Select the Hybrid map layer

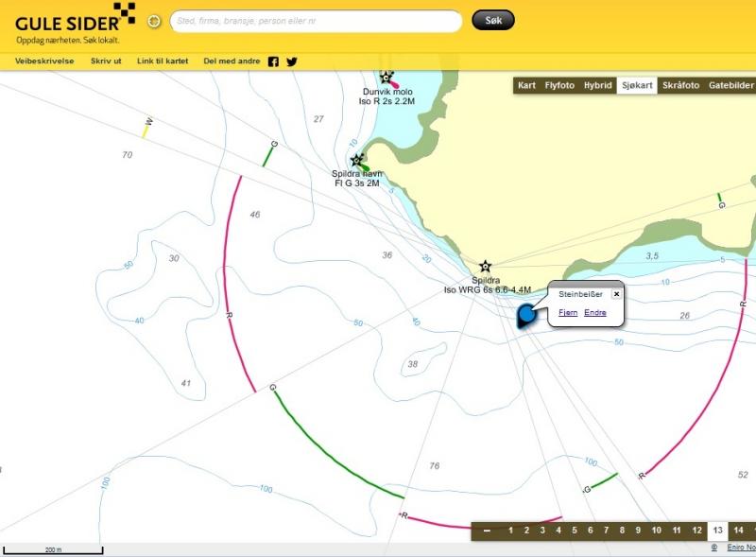click(x=597, y=85)
